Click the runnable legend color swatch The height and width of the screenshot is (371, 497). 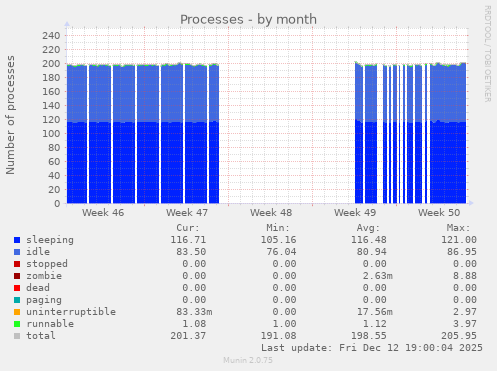(17, 324)
